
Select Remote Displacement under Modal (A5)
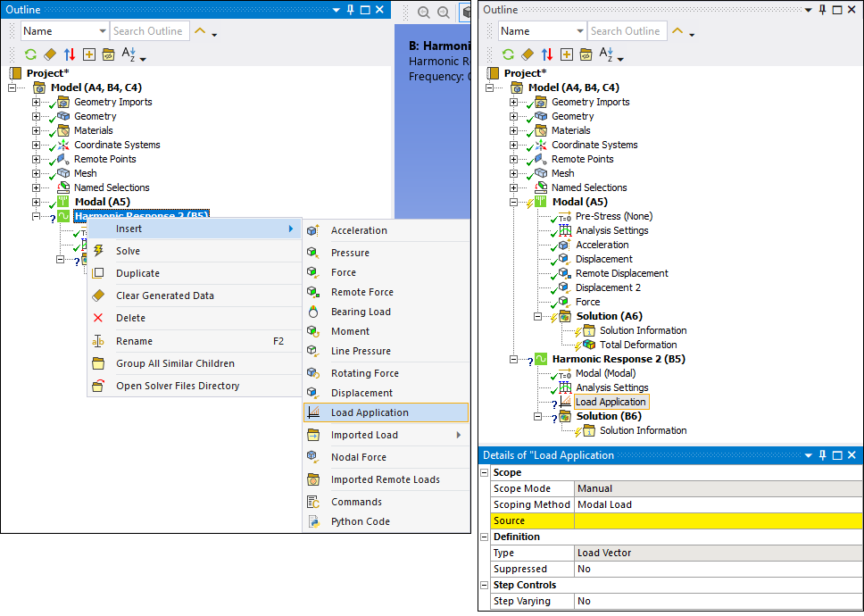(x=621, y=273)
